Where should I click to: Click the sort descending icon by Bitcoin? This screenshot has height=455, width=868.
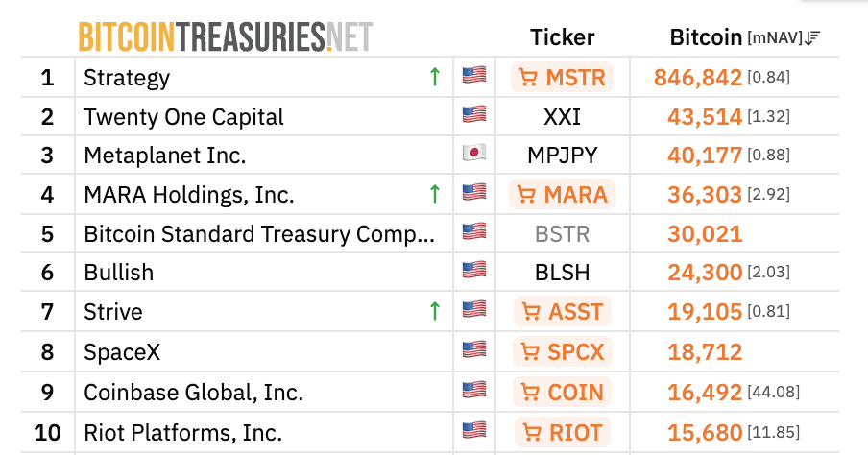[812, 37]
